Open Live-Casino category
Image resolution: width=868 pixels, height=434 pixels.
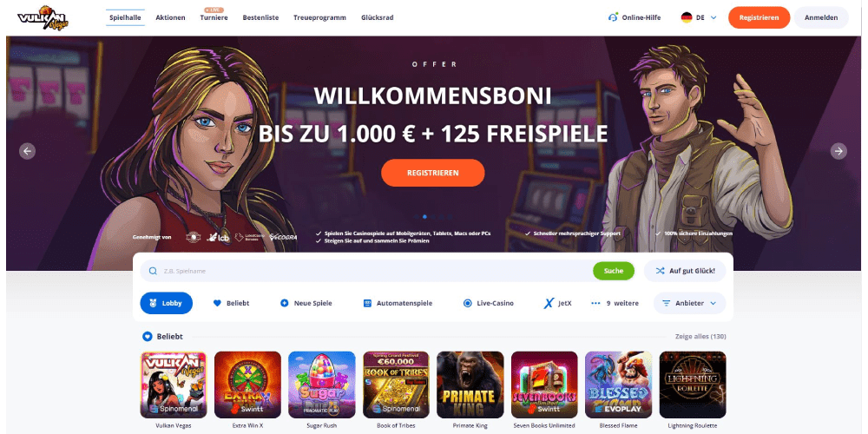(488, 303)
